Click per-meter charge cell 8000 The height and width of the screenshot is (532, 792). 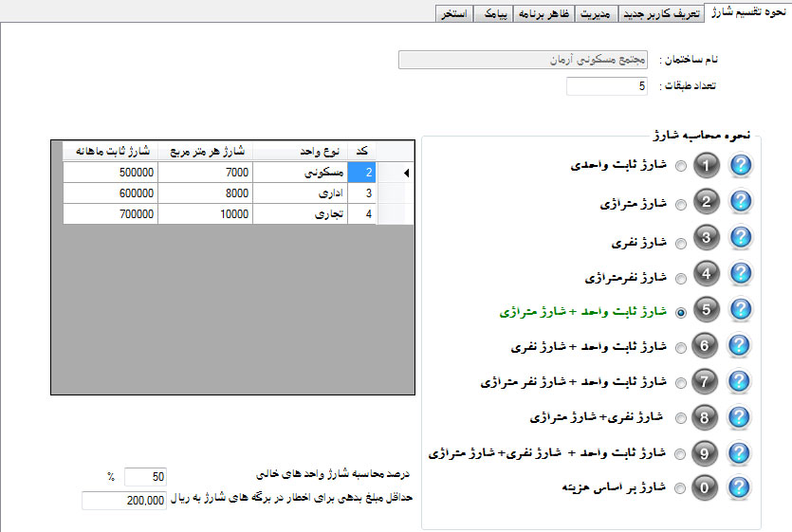(x=206, y=193)
